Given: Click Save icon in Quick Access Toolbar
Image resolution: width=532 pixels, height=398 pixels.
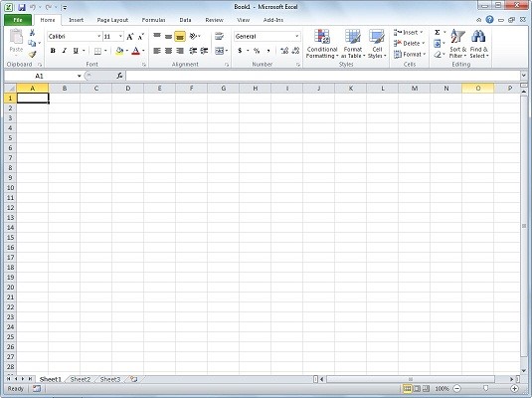Looking at the screenshot, I should coord(22,7).
